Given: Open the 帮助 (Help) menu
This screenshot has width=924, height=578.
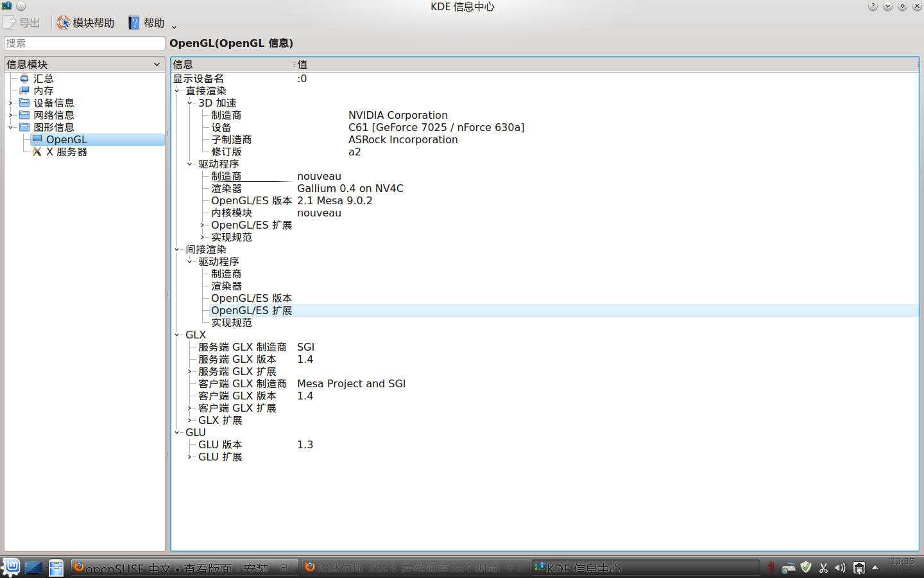Looking at the screenshot, I should (x=147, y=23).
